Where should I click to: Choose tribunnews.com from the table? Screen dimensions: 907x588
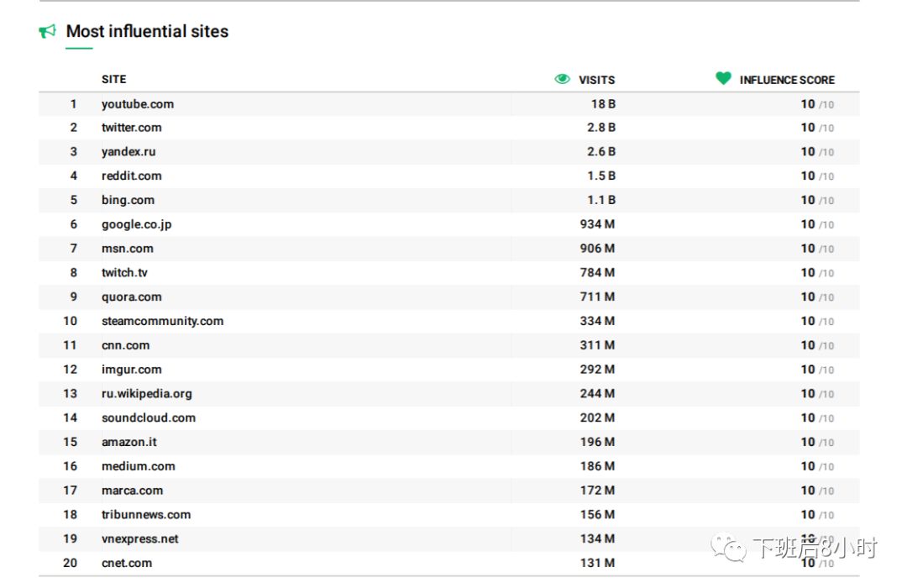click(146, 515)
